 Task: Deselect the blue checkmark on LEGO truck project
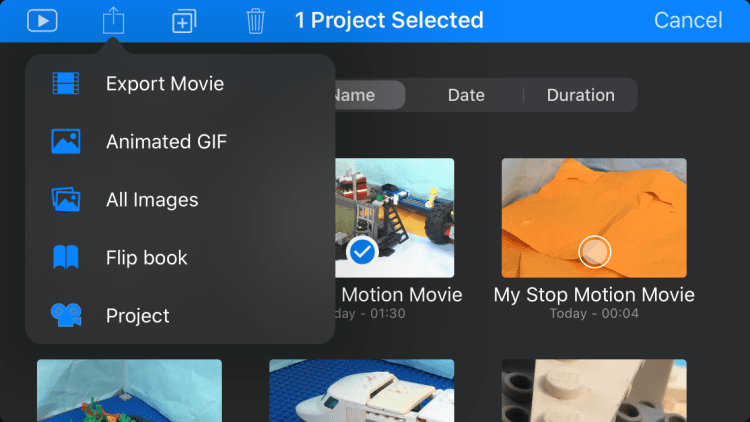(362, 252)
